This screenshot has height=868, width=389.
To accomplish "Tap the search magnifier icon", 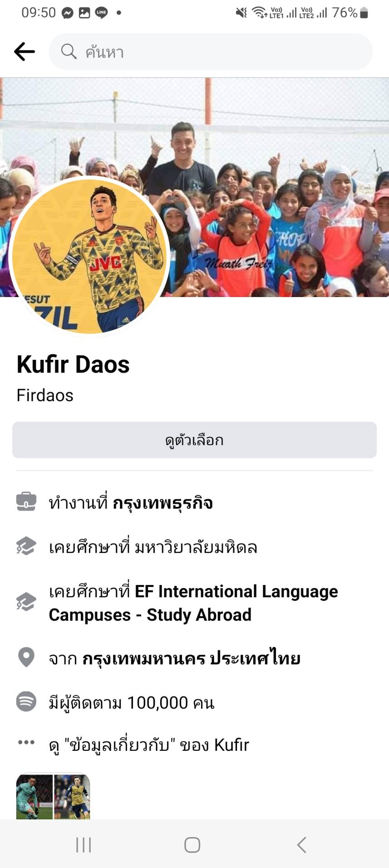I will point(69,51).
